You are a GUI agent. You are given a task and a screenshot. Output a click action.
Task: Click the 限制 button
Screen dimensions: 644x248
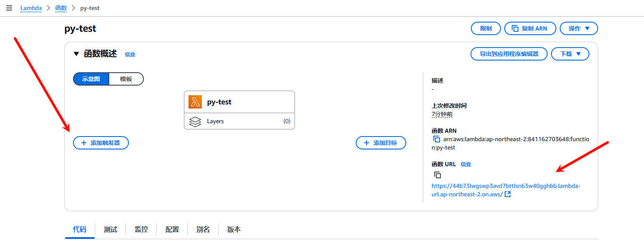(x=486, y=28)
